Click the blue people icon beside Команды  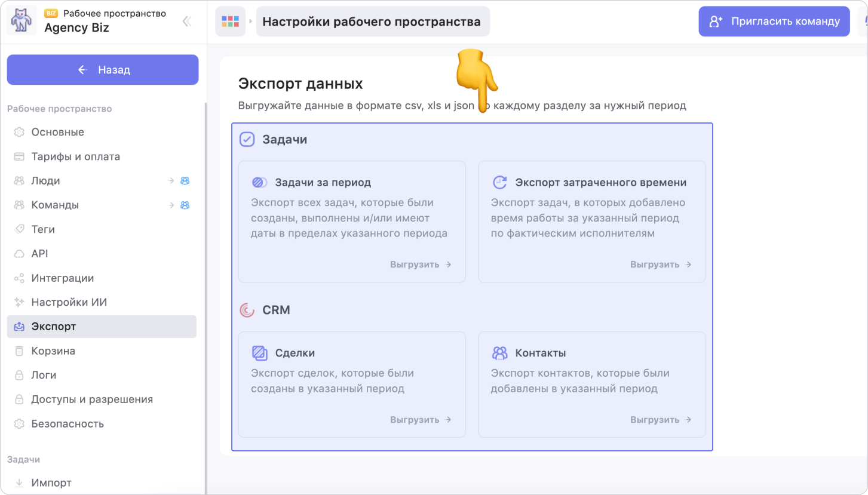tap(185, 205)
